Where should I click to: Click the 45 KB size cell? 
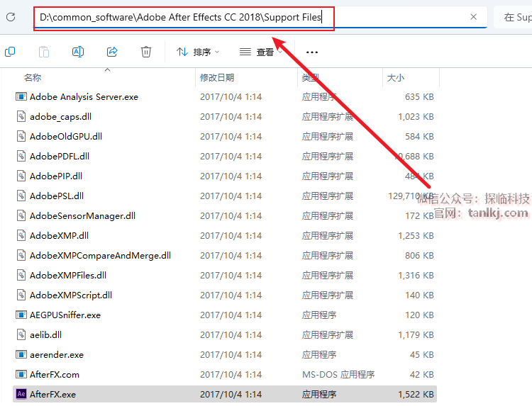click(x=422, y=354)
